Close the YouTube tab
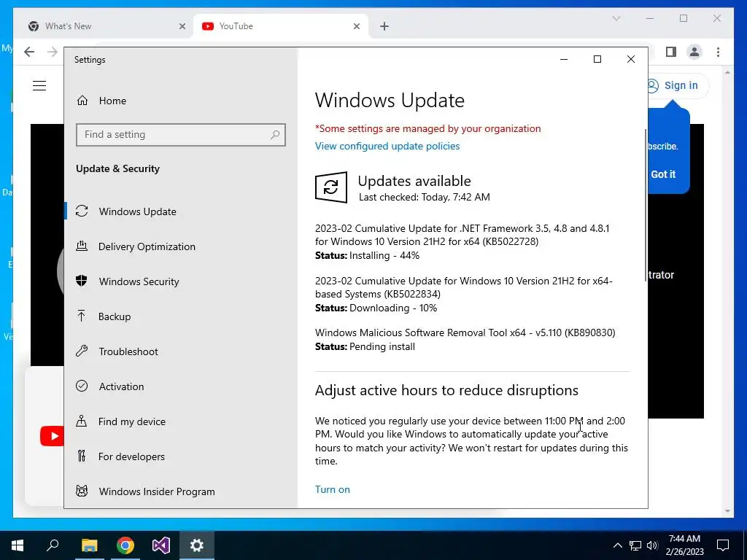This screenshot has width=747, height=560. 357,26
